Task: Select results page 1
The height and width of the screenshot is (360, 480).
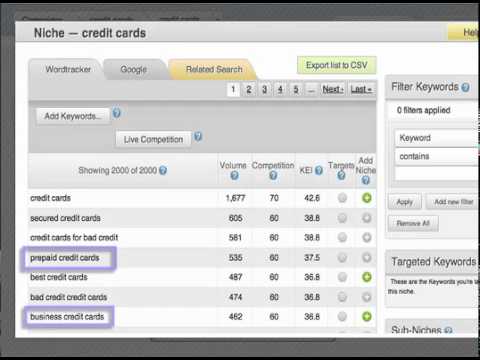Action: click(233, 89)
